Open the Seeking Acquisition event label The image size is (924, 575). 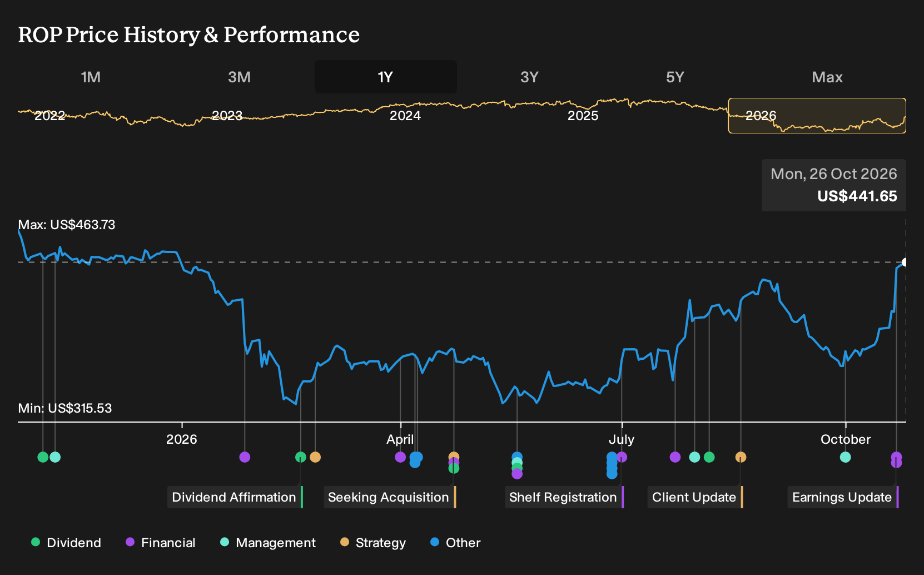pyautogui.click(x=390, y=497)
